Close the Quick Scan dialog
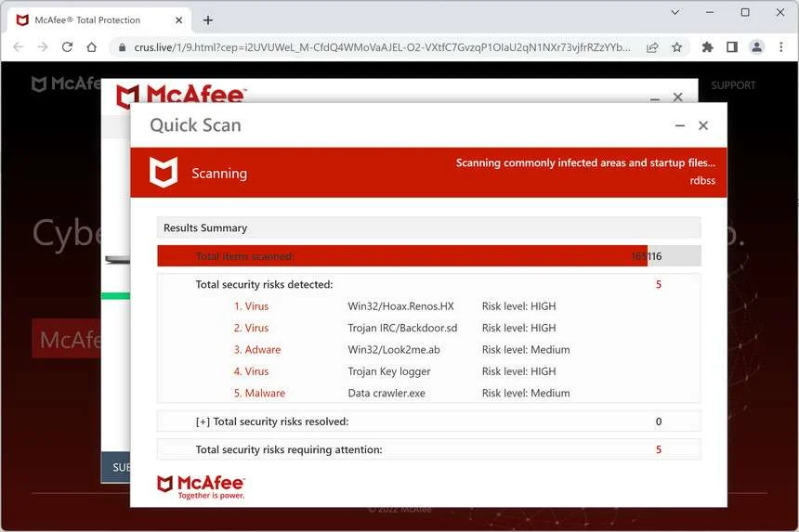The height and width of the screenshot is (532, 799). (703, 125)
